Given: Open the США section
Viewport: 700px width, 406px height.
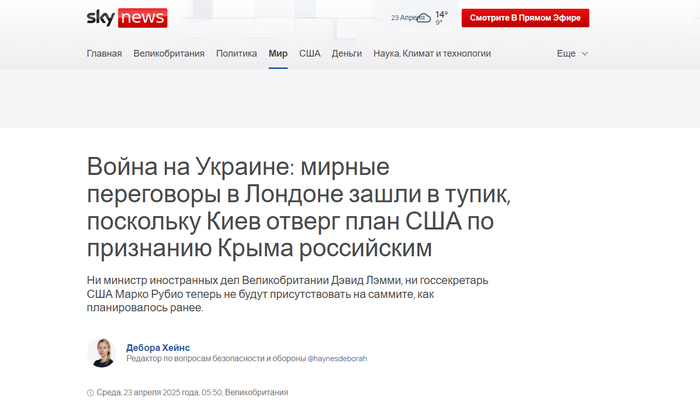Looking at the screenshot, I should tap(310, 53).
